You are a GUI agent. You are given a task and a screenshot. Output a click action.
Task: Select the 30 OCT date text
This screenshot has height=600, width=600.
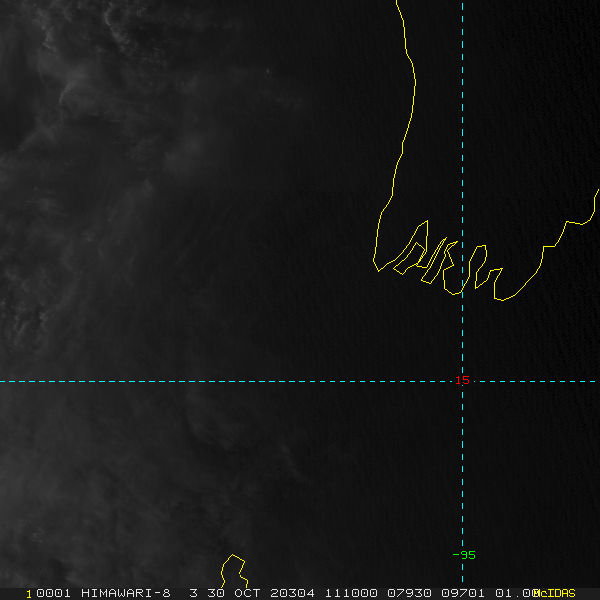(x=234, y=593)
